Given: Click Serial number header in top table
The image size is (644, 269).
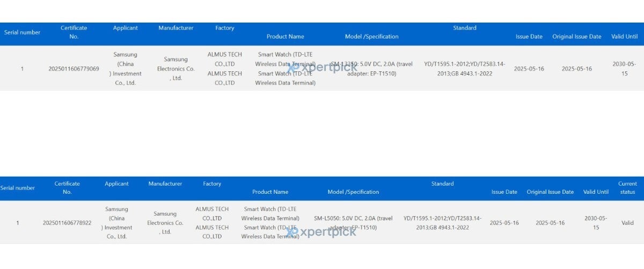Looking at the screenshot, I should [x=22, y=32].
